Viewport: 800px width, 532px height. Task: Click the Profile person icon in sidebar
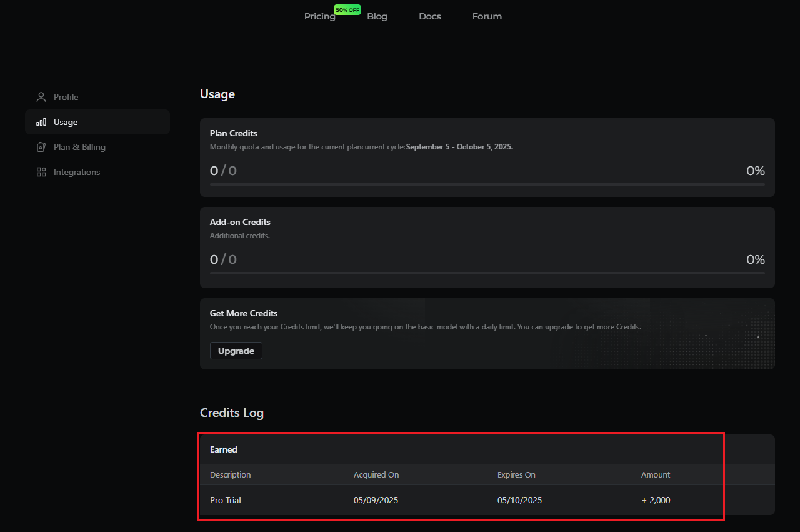pyautogui.click(x=41, y=97)
